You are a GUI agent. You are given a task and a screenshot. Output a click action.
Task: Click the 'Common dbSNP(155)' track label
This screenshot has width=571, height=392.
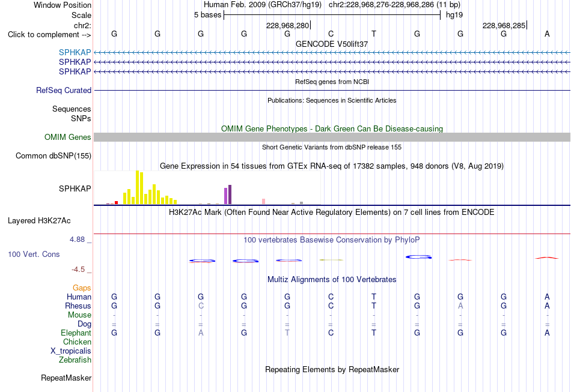pyautogui.click(x=53, y=155)
